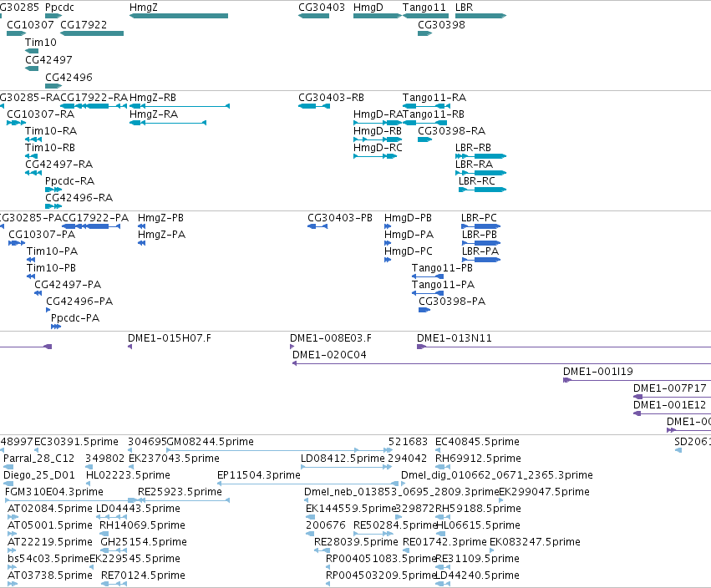Select the CG30398 gene
711x588 pixels.
pos(425,33)
